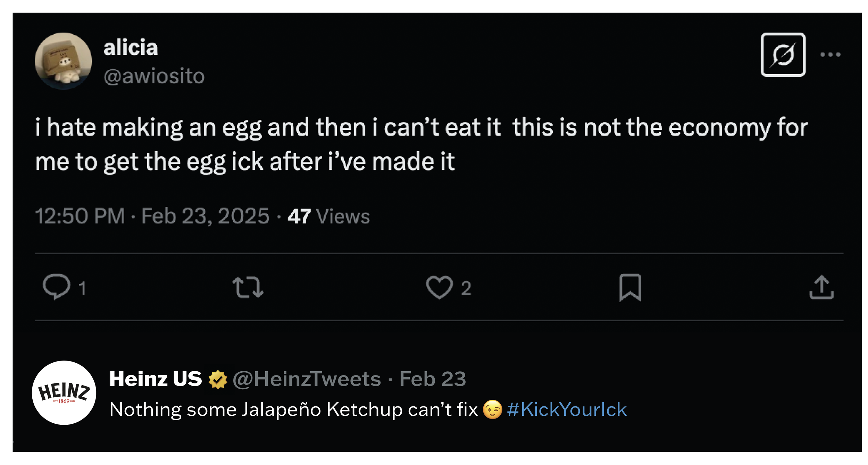
Task: Click the share upload icon
Action: coord(821,287)
